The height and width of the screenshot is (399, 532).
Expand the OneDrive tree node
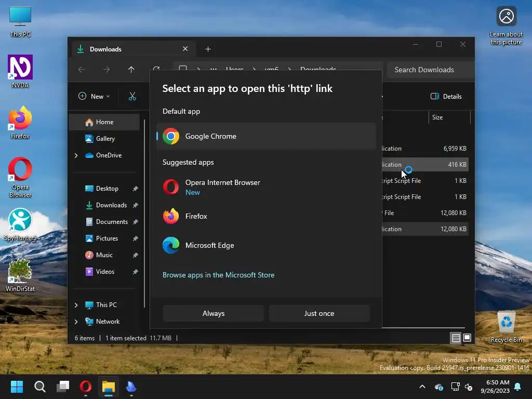coord(76,155)
